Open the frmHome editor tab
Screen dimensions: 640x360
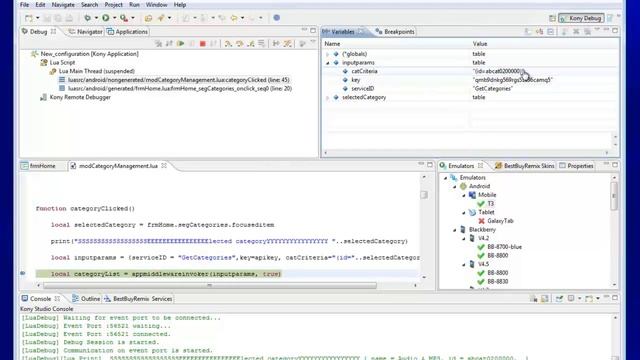(x=38, y=166)
